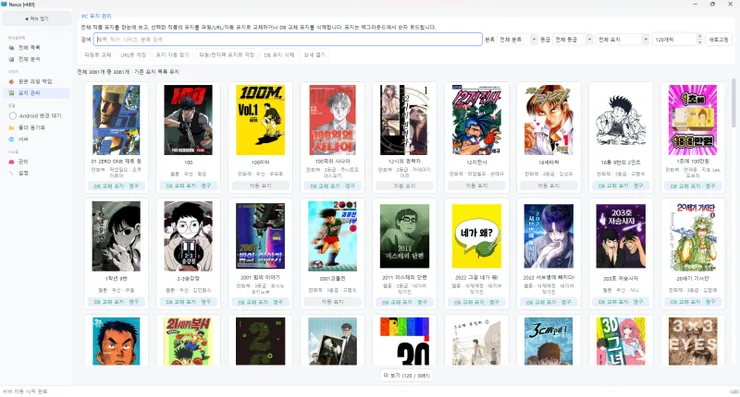Open Android 변경 대기 in the sidebar

click(x=35, y=116)
